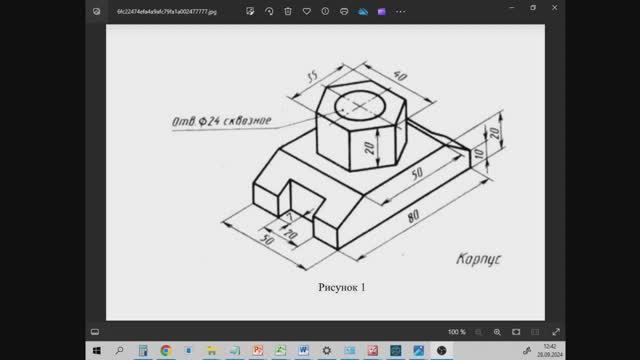
Task: Open the red PDF app on taskbar
Action: tap(373, 351)
